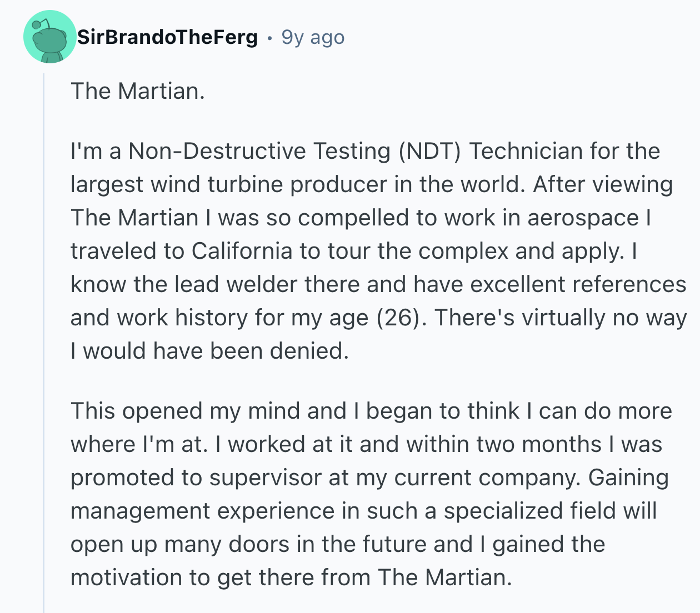The width and height of the screenshot is (700, 613).
Task: Open the SirBrandoTheFerg username profile link
Action: (167, 37)
